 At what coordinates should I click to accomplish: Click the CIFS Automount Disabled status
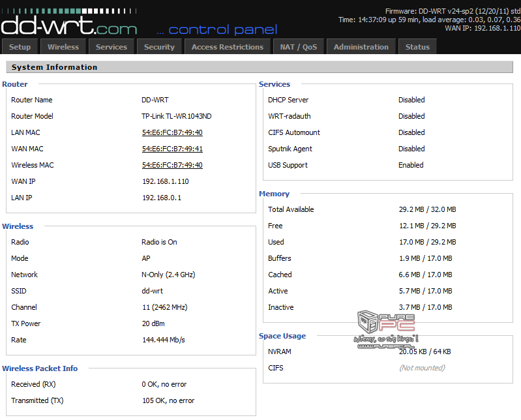[x=411, y=132]
